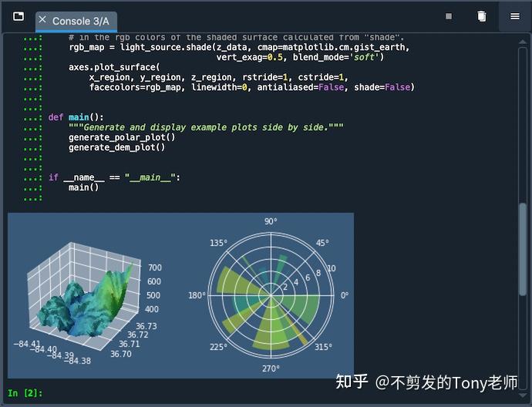Viewport: 532px width, 407px height.
Task: Select the Console 3/A tab
Action: tap(76, 22)
